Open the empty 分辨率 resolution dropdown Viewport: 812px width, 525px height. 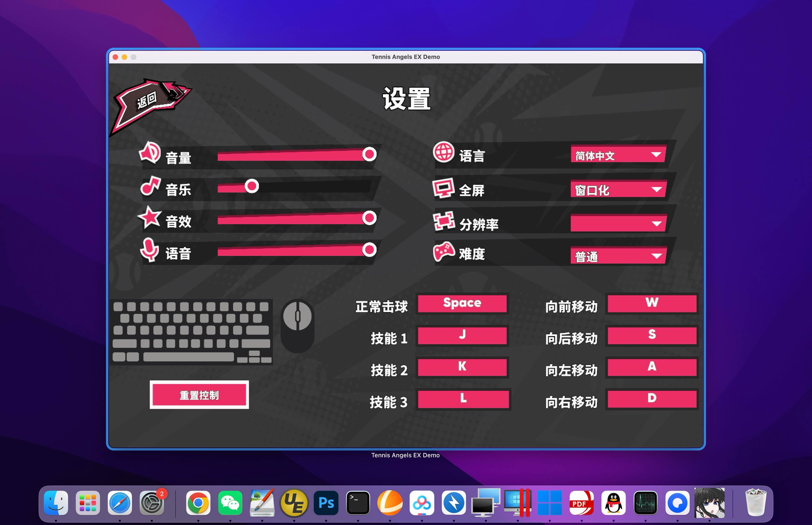click(618, 223)
